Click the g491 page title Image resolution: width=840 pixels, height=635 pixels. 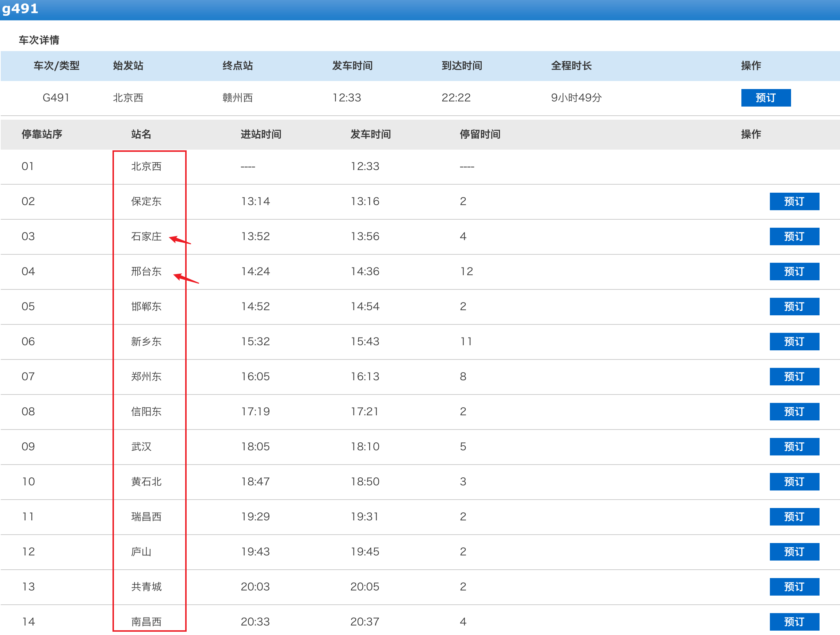click(x=20, y=8)
